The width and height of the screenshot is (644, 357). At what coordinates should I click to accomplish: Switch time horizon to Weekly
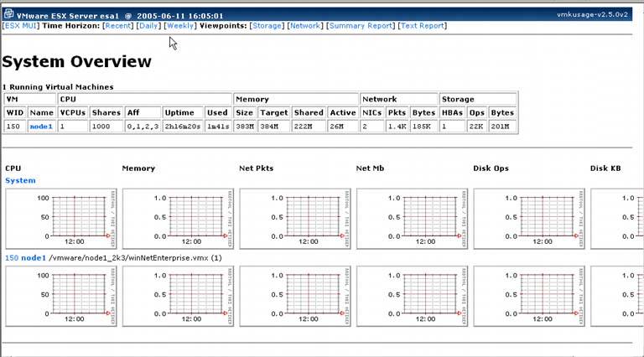[x=179, y=26]
